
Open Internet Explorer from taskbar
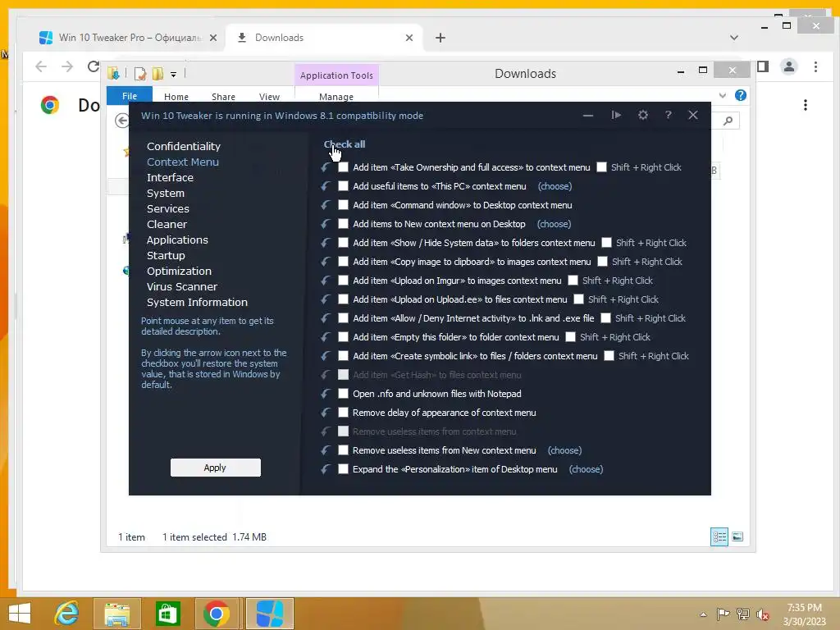point(67,614)
